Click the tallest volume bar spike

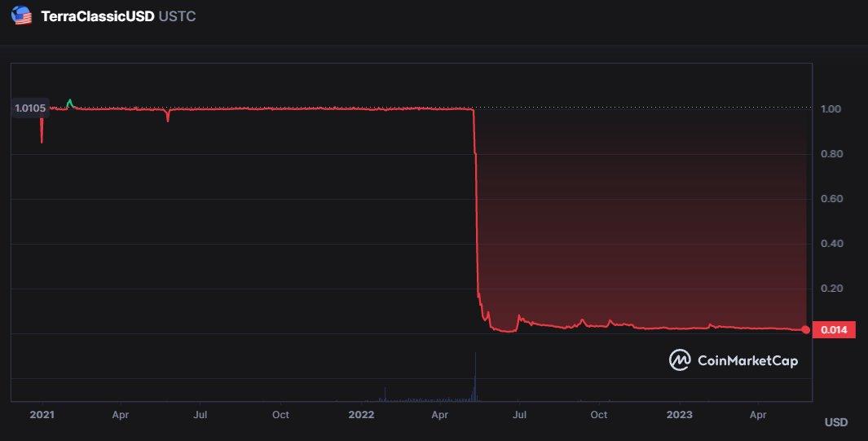coord(475,376)
